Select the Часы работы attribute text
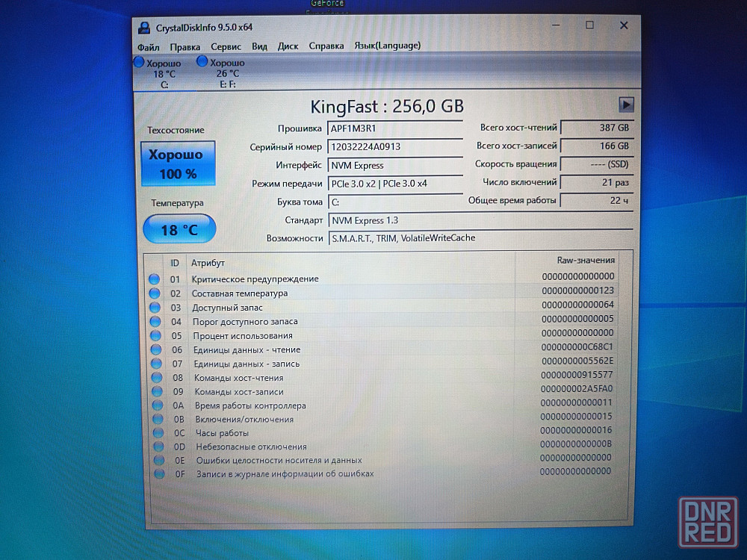 click(x=222, y=433)
